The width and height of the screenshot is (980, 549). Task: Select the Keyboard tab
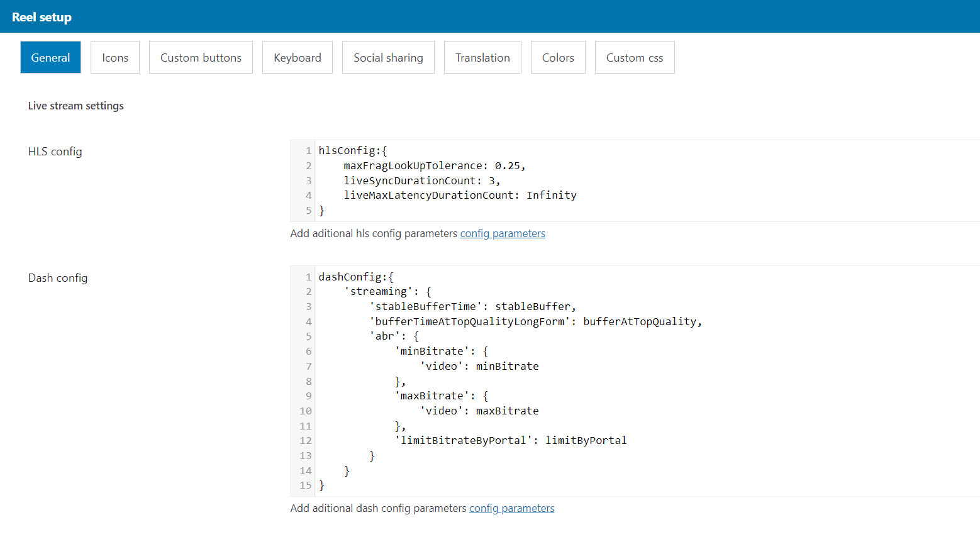[298, 57]
